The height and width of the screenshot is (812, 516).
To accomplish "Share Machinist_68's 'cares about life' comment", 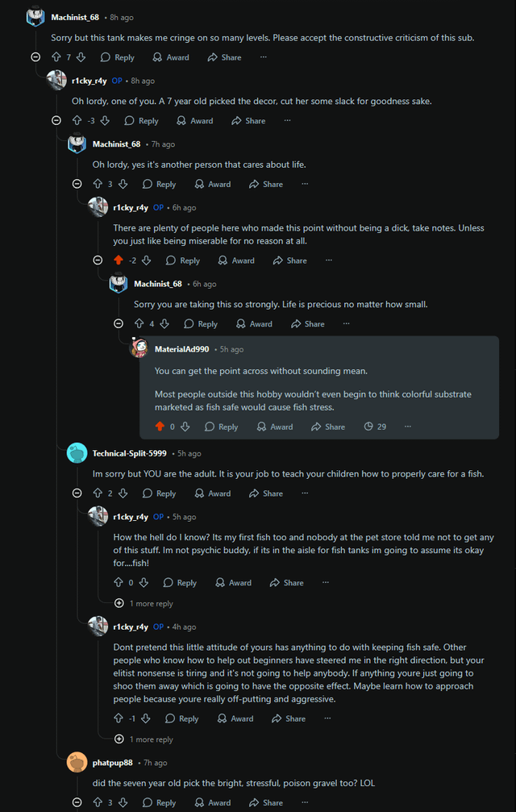I will tap(266, 184).
